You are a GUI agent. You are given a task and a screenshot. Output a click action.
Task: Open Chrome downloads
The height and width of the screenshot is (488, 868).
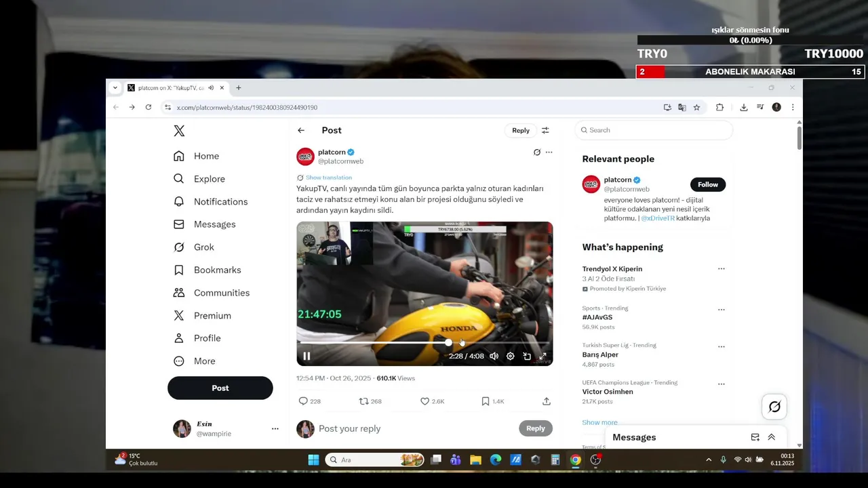pyautogui.click(x=744, y=107)
